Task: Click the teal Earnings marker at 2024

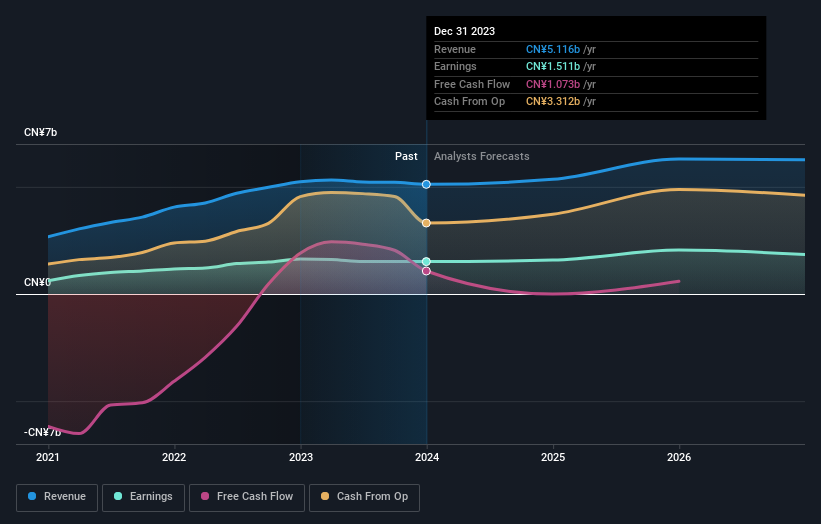Action: [426, 262]
